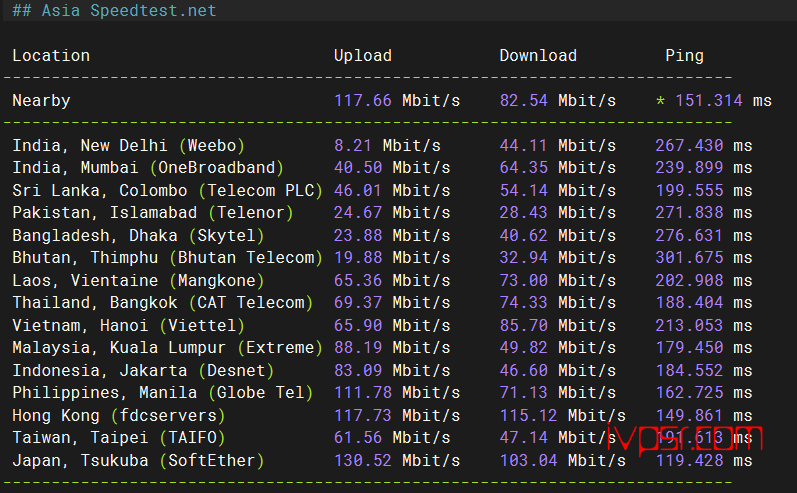This screenshot has height=493, width=797.
Task: Click 'India, Mumbai (OneBroadband)' location text
Action: [148, 168]
